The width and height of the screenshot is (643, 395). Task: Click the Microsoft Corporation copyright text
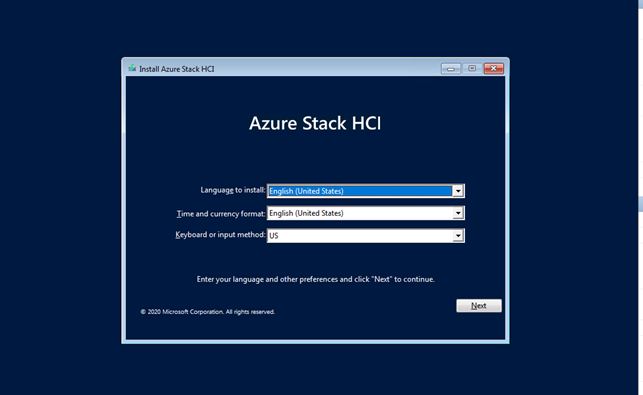(x=207, y=312)
